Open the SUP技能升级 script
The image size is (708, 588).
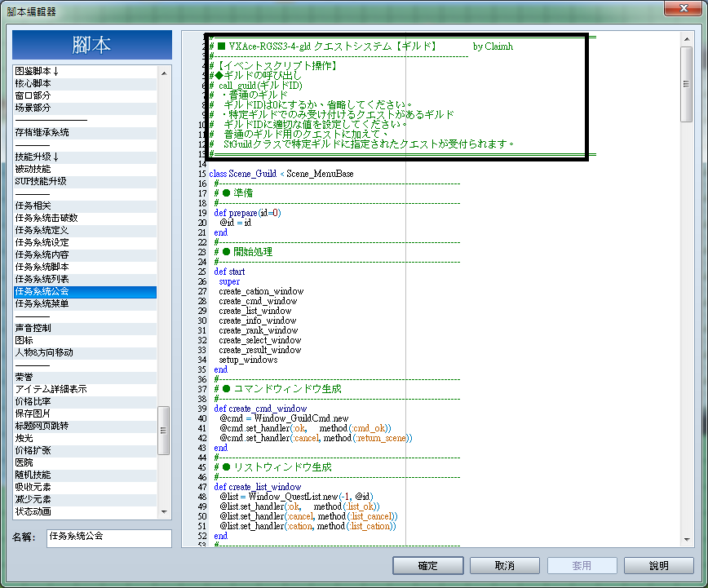coord(86,181)
